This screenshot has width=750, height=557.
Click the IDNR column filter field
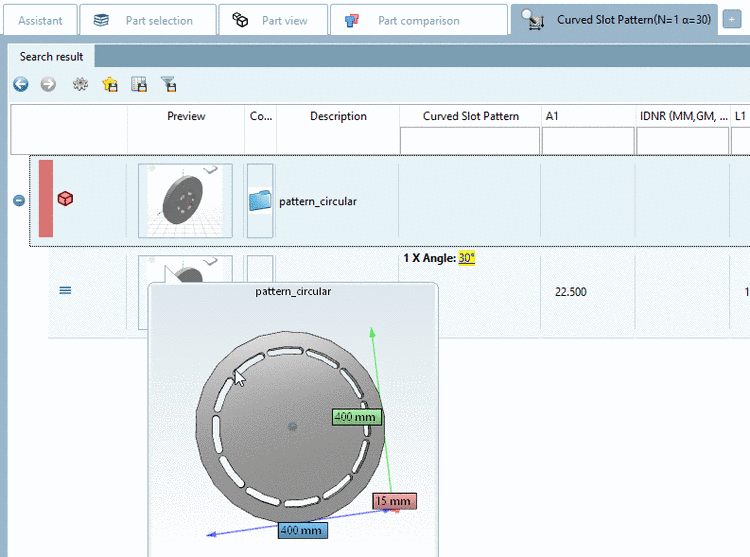point(682,141)
